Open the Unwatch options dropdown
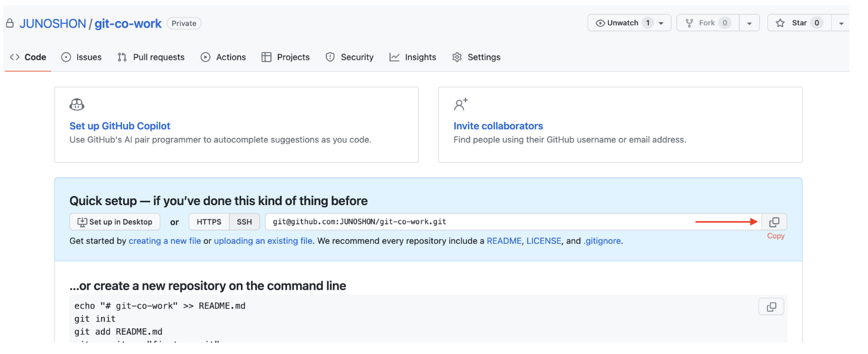 (661, 22)
